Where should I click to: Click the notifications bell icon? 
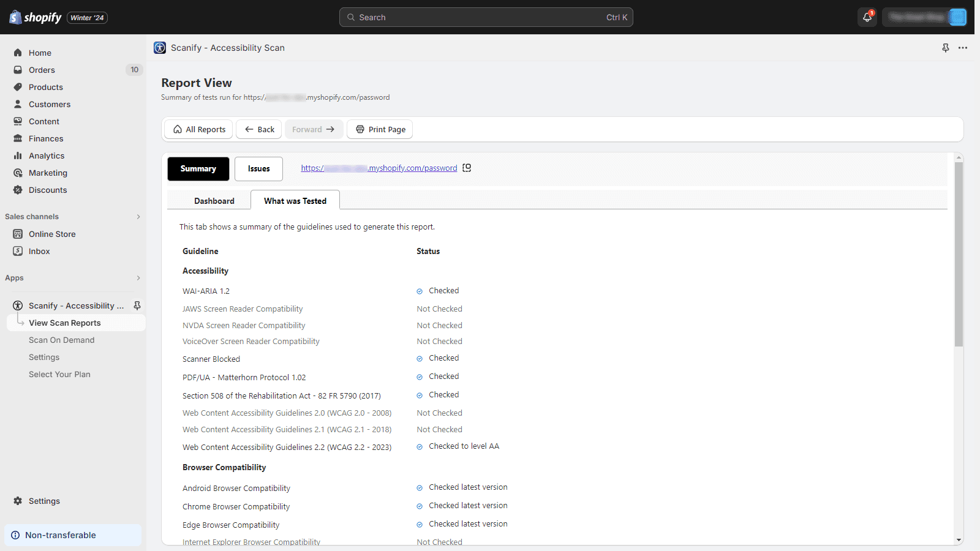point(867,17)
